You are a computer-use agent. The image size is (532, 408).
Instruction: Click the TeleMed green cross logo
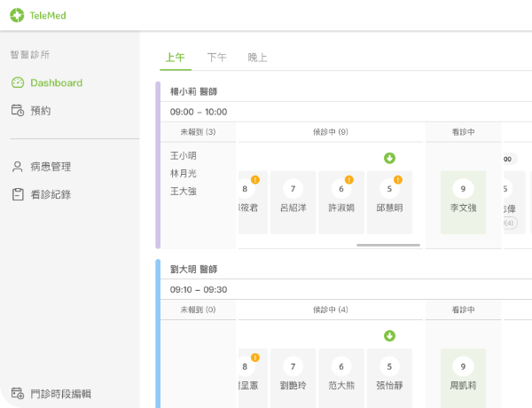[x=18, y=15]
